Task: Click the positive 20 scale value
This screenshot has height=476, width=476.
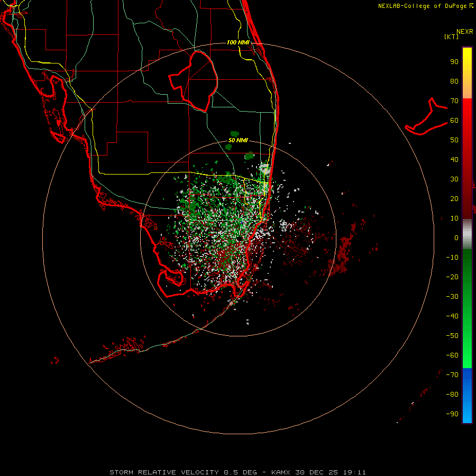Action: 454,199
